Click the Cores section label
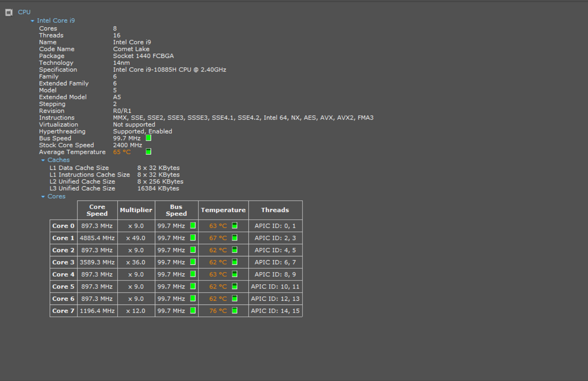Image resolution: width=588 pixels, height=381 pixels. point(57,196)
